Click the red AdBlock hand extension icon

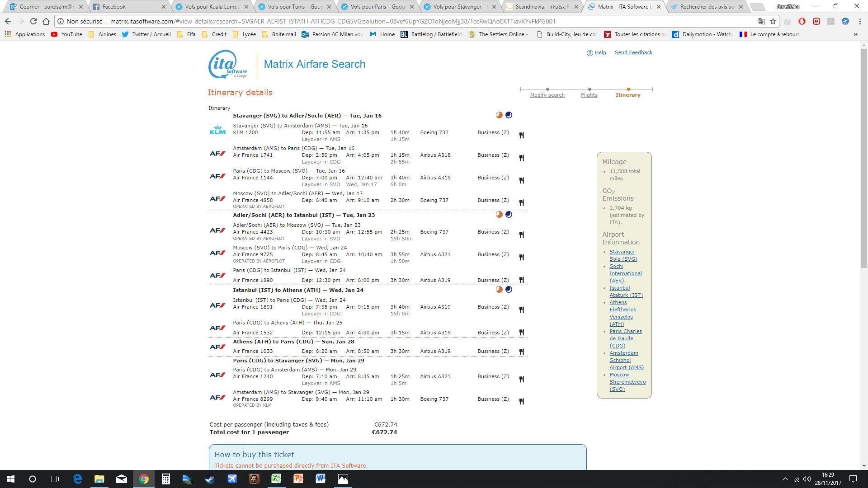coord(802,21)
